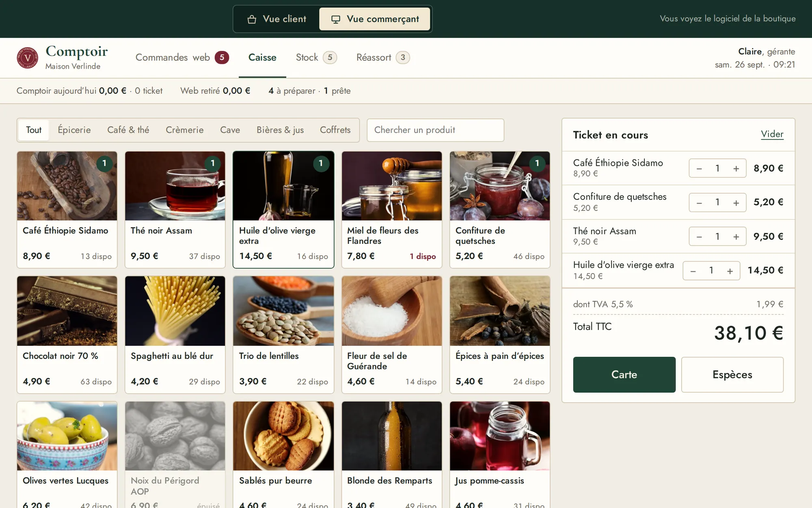This screenshot has width=812, height=508.
Task: Decrease Café Éthiopie Sidamo quantity
Action: click(699, 169)
